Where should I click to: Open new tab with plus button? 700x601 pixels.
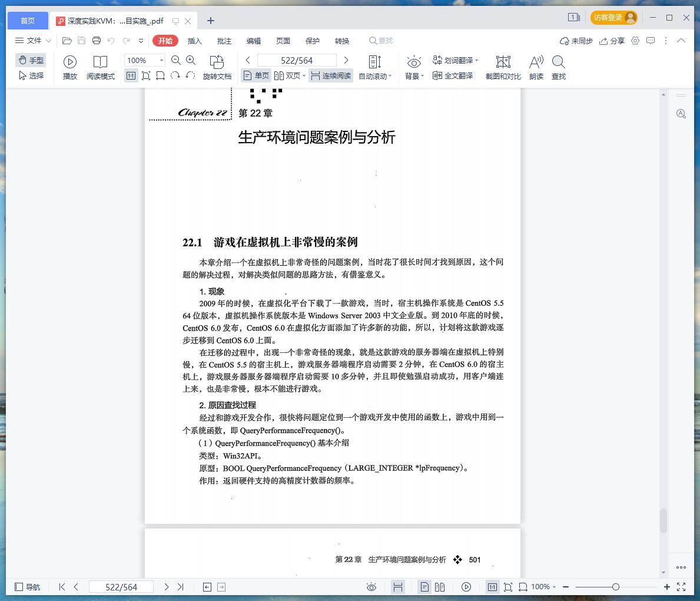(x=211, y=21)
